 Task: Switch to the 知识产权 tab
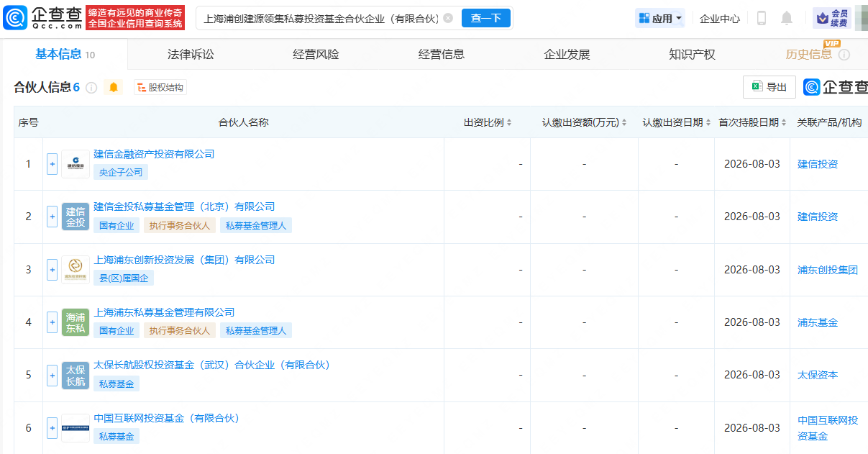tap(692, 54)
